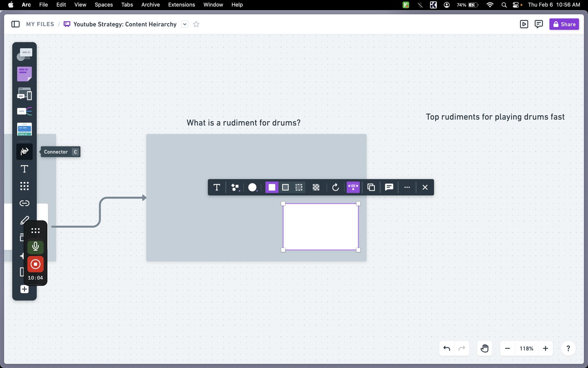Click the Share button
Viewport: 588px width, 368px height.
coord(564,24)
